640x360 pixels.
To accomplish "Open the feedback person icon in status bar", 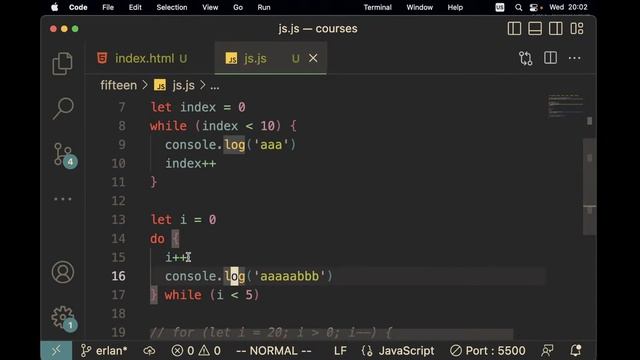I will (547, 351).
